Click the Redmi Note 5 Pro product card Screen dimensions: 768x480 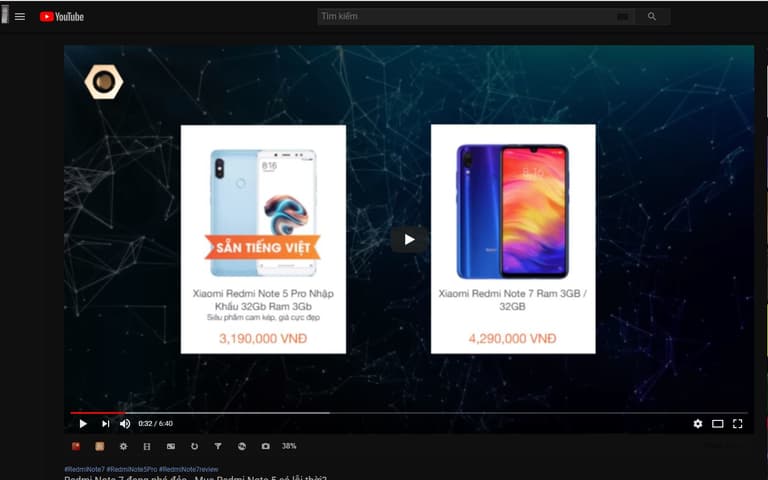tap(263, 239)
